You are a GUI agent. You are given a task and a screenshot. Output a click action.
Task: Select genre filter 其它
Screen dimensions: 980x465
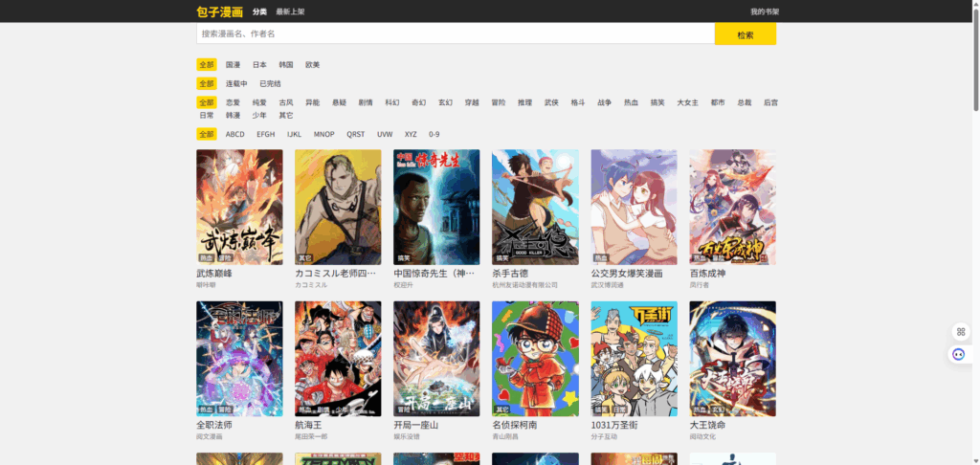(x=286, y=115)
